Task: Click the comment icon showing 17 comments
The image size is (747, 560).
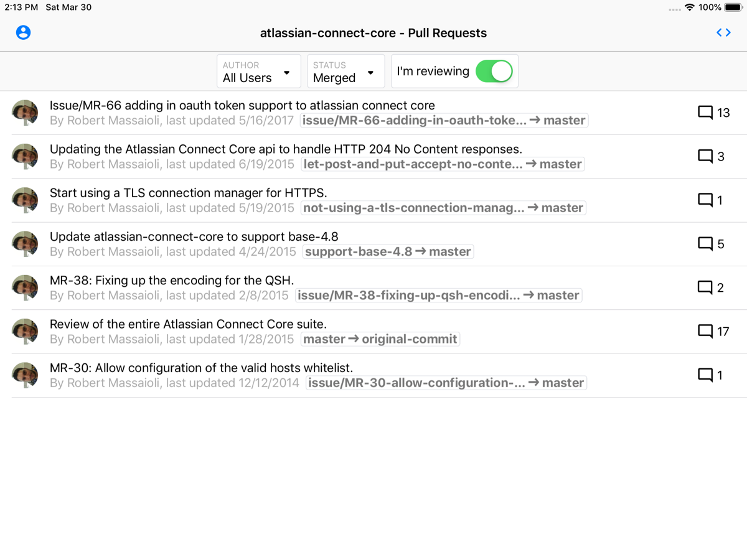Action: [x=705, y=331]
